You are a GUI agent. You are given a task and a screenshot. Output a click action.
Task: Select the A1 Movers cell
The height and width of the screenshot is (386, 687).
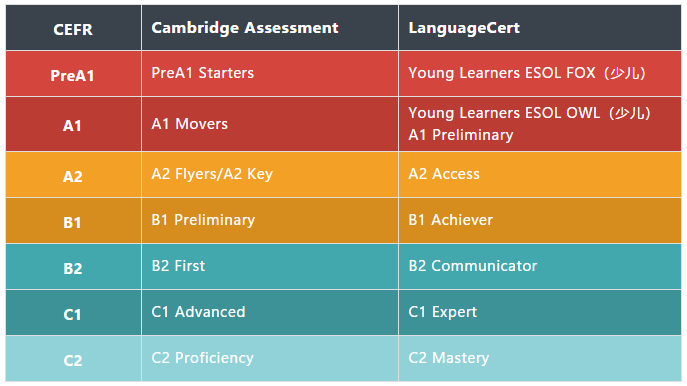[x=270, y=124]
